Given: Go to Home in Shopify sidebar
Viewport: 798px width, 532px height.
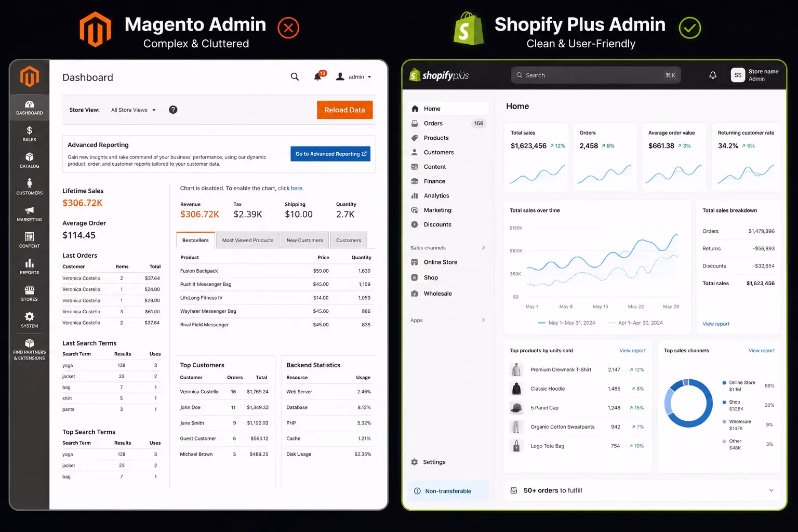Looking at the screenshot, I should click(447, 109).
